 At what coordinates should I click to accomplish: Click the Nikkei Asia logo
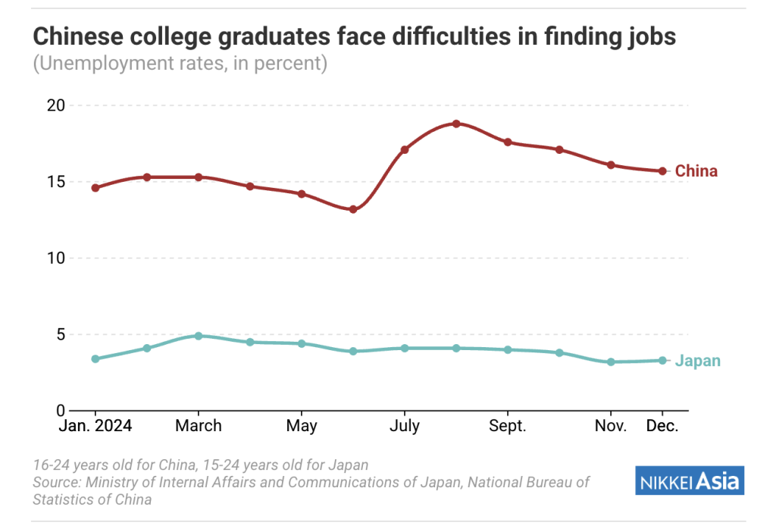tap(690, 480)
